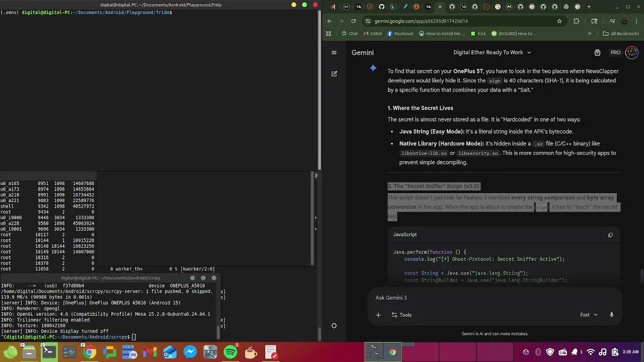Viewport: 644px width, 362px height.
Task: Start a new Gemini chat with pencil icon
Action: coord(334,73)
